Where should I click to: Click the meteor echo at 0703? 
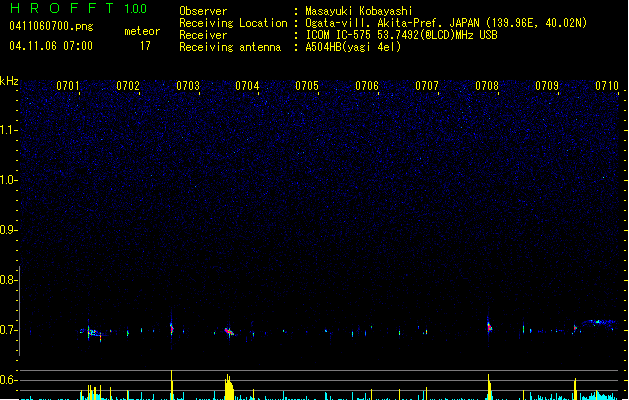(172, 329)
